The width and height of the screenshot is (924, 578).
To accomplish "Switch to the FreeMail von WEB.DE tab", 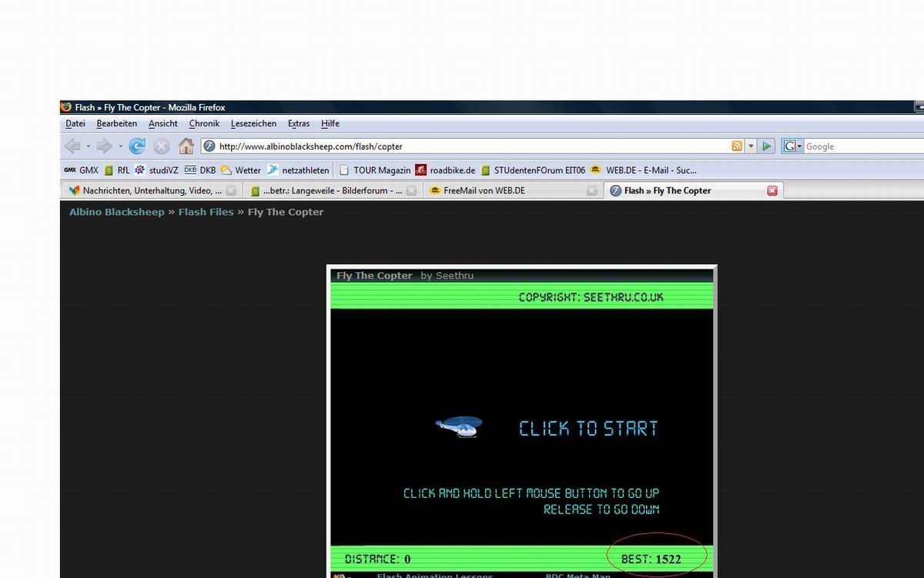I will 484,190.
